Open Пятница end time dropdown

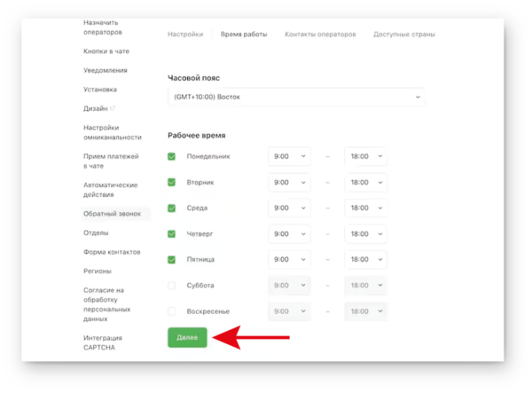click(x=365, y=260)
